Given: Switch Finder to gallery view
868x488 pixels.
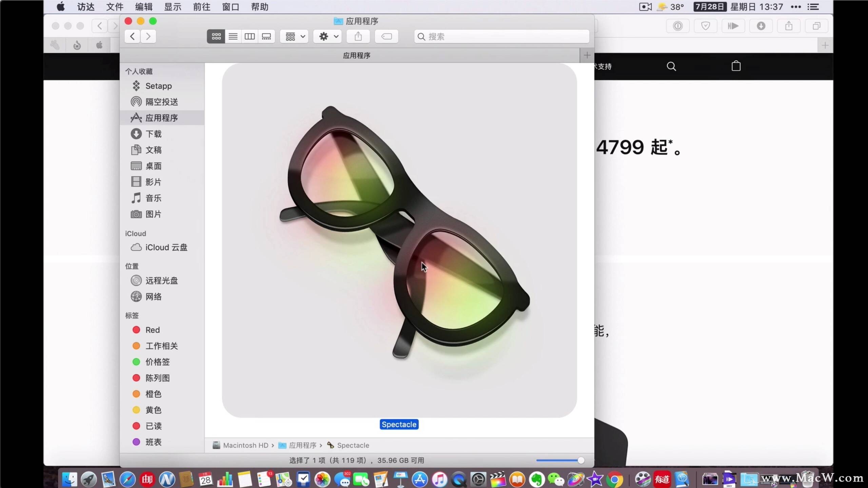Looking at the screenshot, I should pyautogui.click(x=267, y=36).
